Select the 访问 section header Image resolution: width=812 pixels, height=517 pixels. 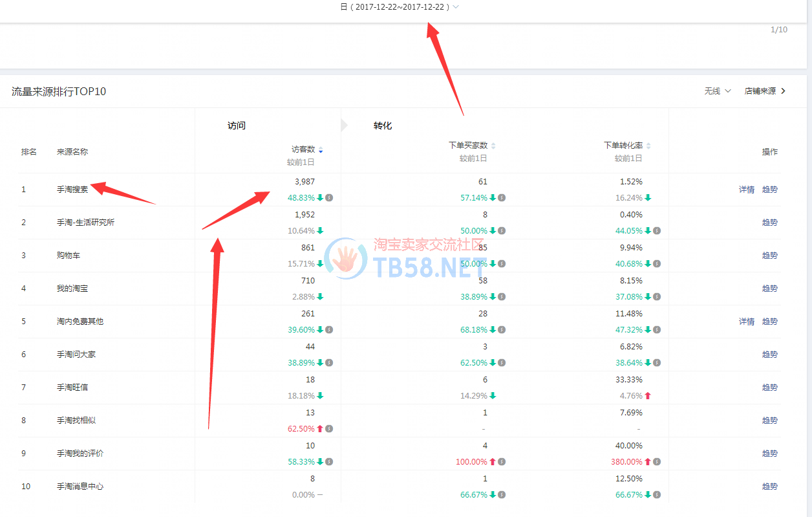pyautogui.click(x=237, y=126)
